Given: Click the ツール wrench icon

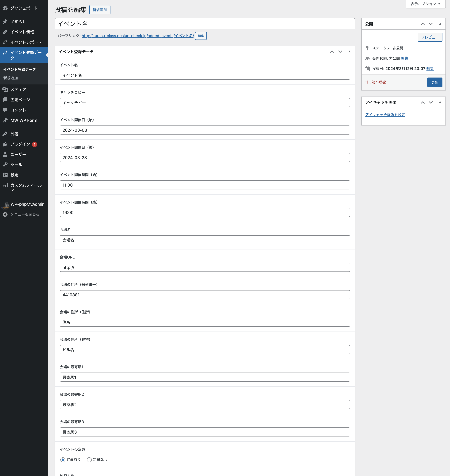Looking at the screenshot, I should [x=5, y=165].
